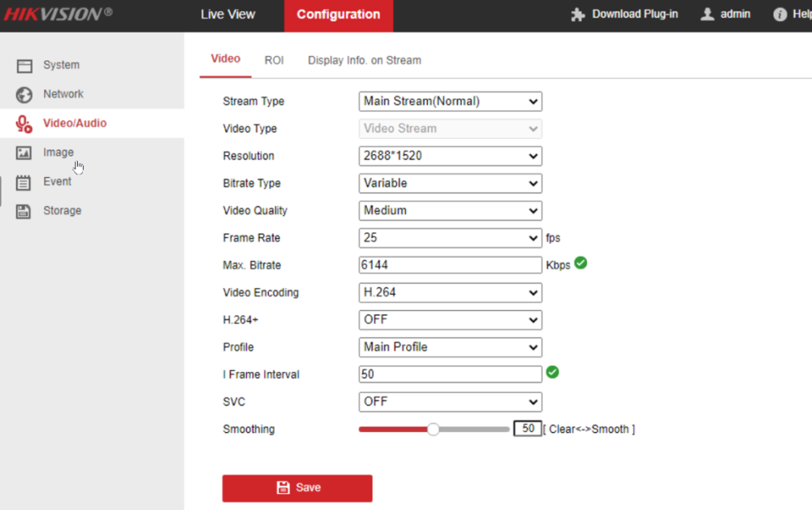Click the Storage floppy disk icon
This screenshot has width=812, height=510.
[24, 211]
